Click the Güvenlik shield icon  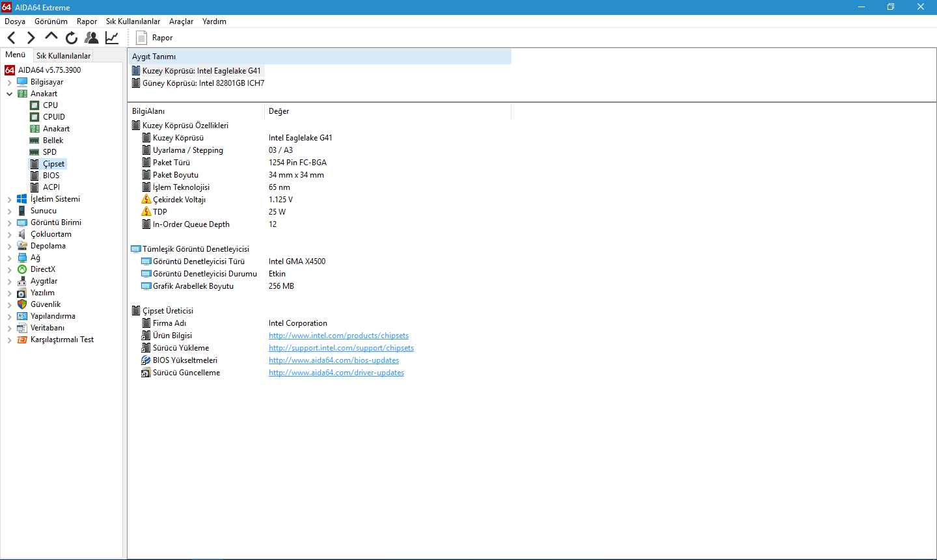(x=22, y=304)
